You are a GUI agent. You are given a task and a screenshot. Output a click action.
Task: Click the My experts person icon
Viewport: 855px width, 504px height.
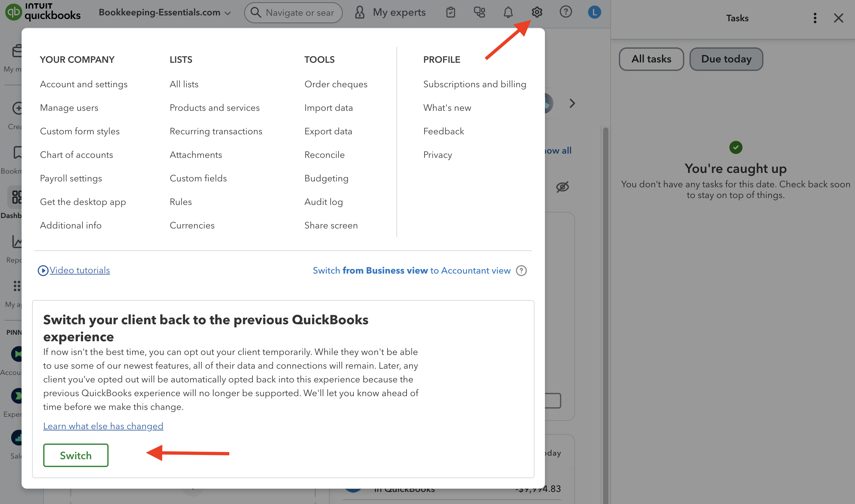[x=359, y=12]
